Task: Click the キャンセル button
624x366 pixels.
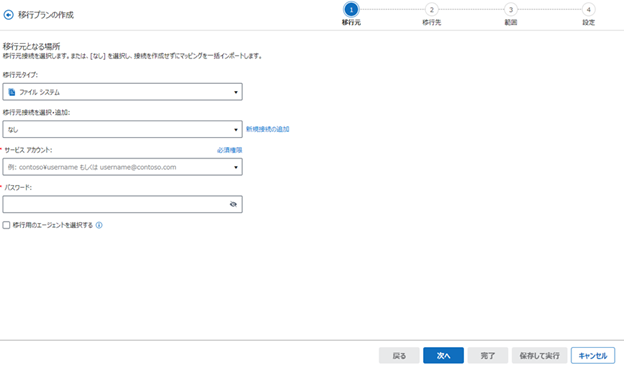Action: pyautogui.click(x=593, y=355)
